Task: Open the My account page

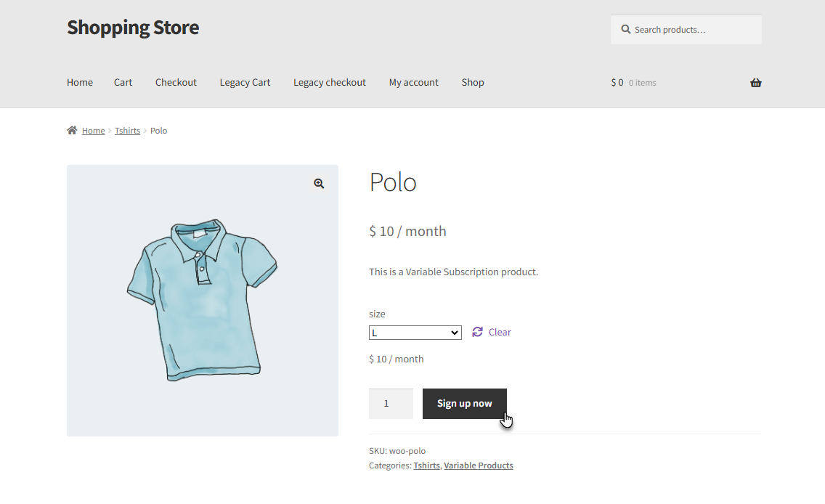Action: 413,82
